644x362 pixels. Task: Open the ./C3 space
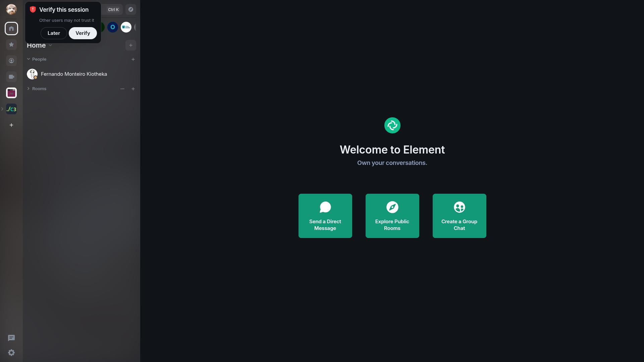pos(11,109)
